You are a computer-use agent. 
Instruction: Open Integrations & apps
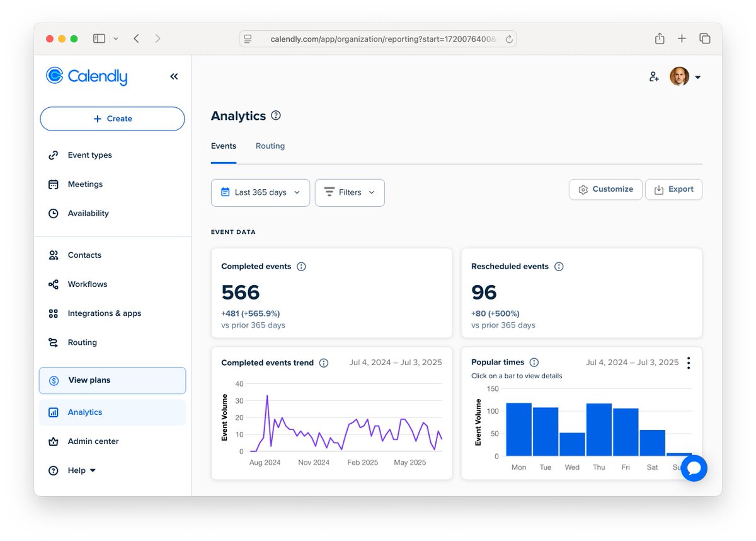(x=104, y=313)
